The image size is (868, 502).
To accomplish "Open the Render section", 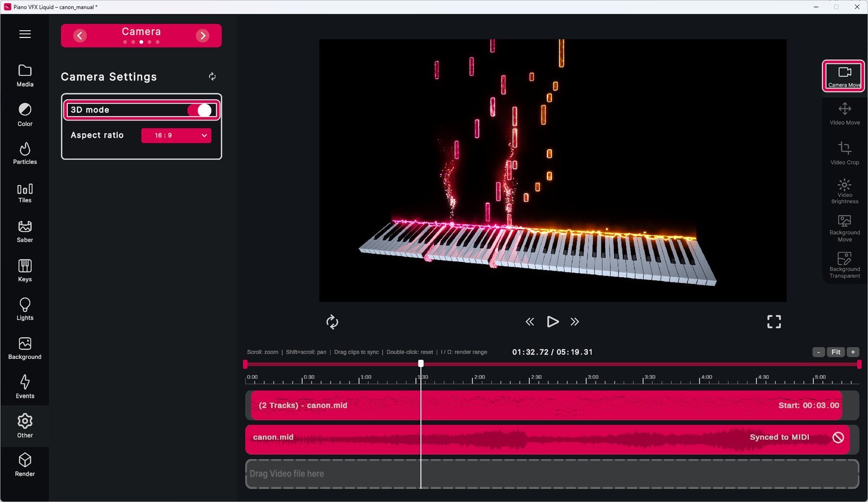I will pyautogui.click(x=25, y=465).
